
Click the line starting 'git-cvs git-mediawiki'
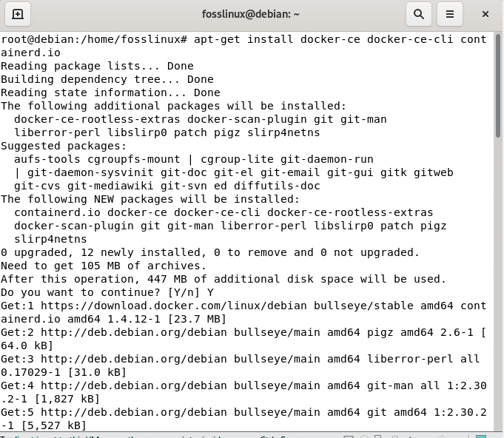pyautogui.click(x=167, y=186)
